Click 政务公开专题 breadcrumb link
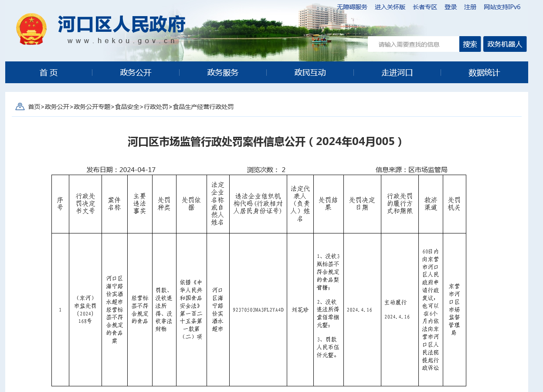The height and width of the screenshot is (392, 543). coord(92,107)
